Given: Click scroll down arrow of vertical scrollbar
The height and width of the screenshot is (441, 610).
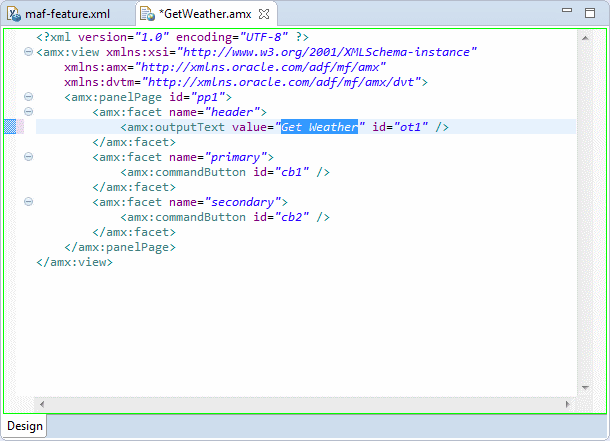Looking at the screenshot, I should 585,387.
